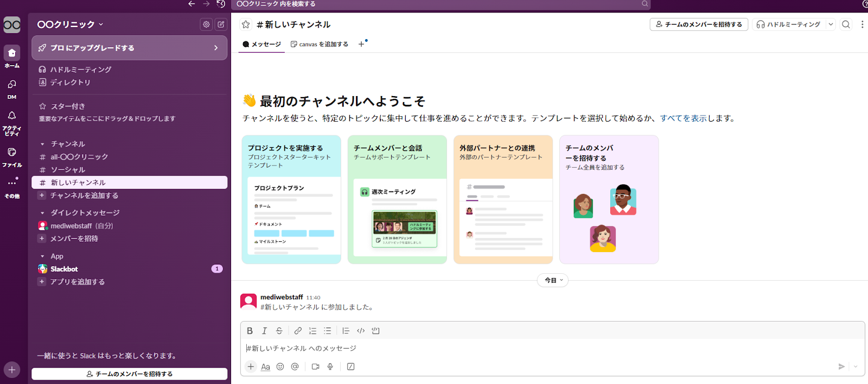Collapse the チャンネル section

coord(42,144)
